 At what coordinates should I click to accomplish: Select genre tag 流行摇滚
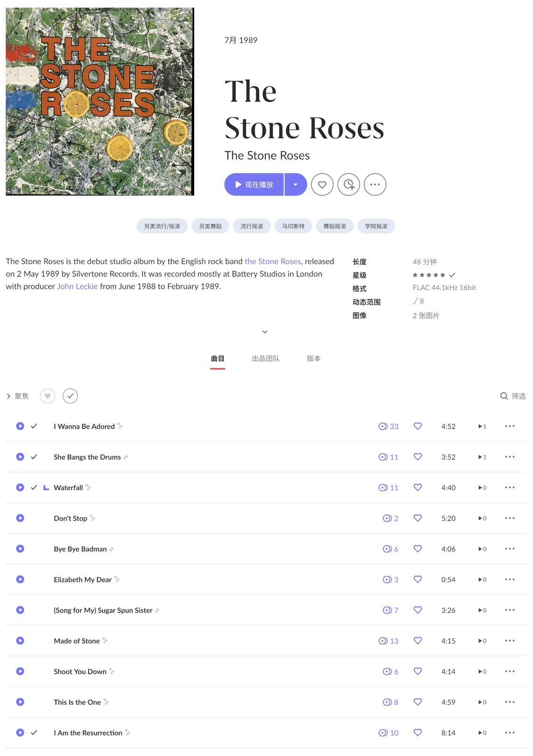(x=252, y=226)
